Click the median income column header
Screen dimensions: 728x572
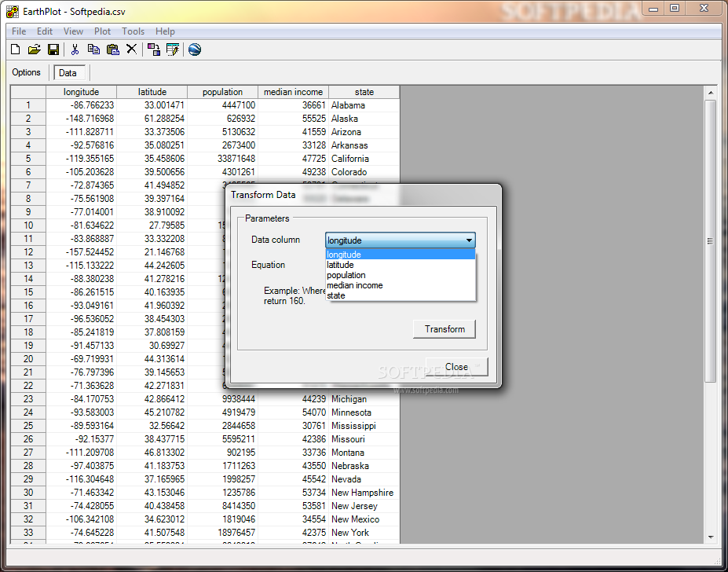pyautogui.click(x=294, y=92)
